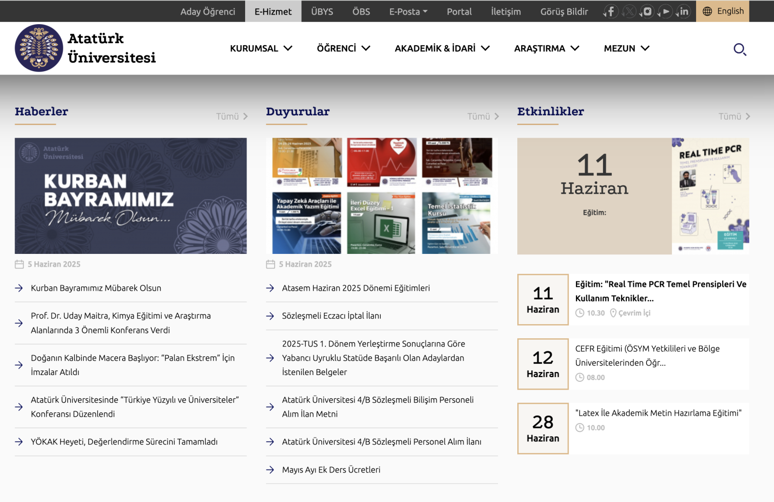Screen dimensions: 774x502
Task: Open the CEFR Eğitimi event link
Action: pos(647,355)
